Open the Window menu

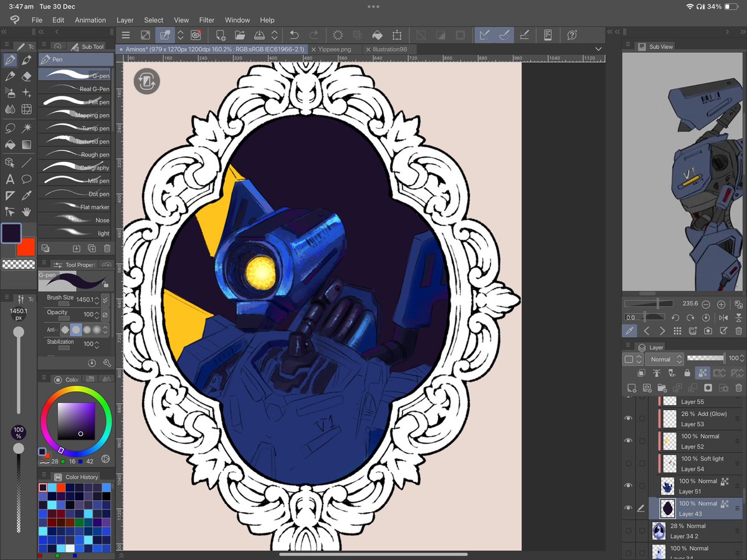click(x=237, y=20)
